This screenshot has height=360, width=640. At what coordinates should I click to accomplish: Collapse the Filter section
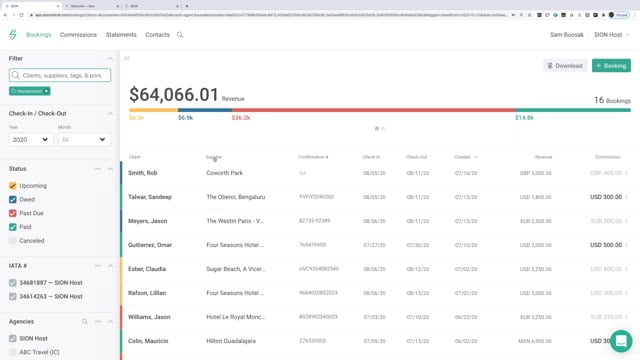click(x=111, y=58)
